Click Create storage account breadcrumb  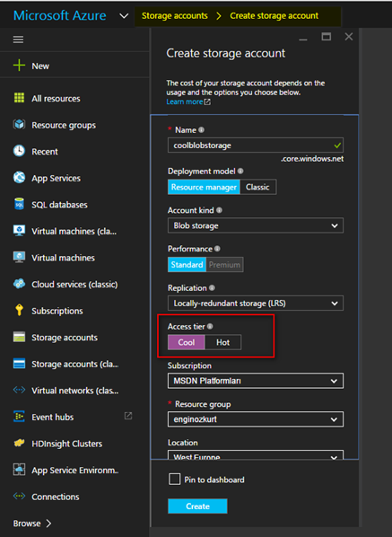(x=274, y=16)
